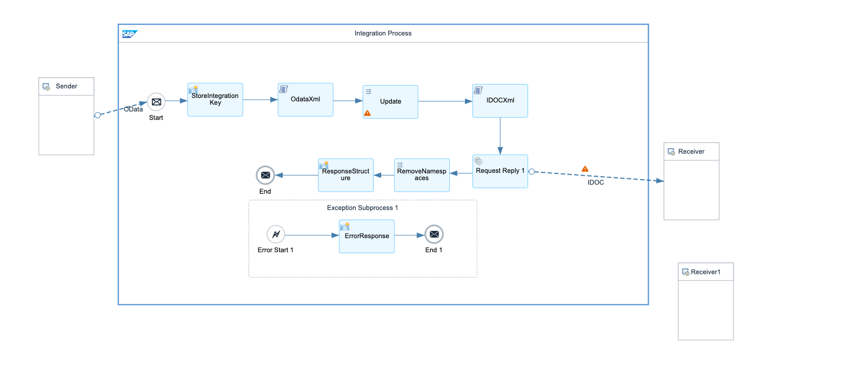Click the IDOC adapter connection label

click(596, 182)
